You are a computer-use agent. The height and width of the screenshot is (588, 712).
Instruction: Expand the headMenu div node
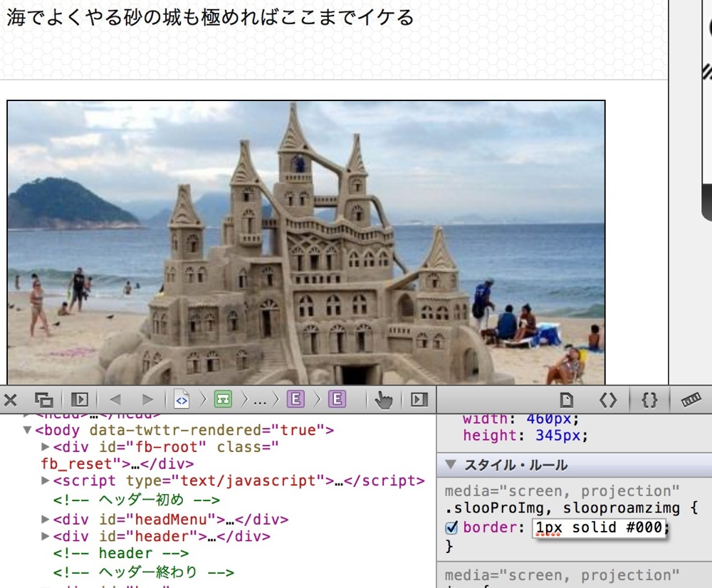click(x=46, y=519)
